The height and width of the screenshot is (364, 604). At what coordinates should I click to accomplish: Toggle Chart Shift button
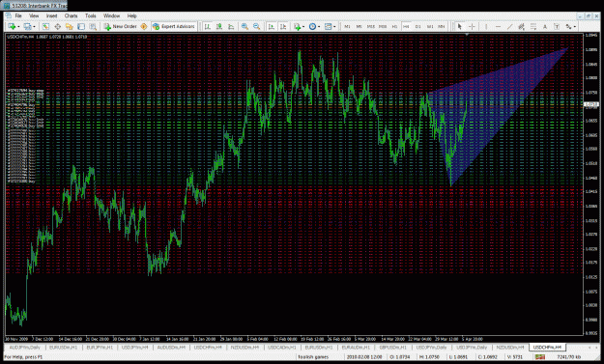[x=283, y=26]
